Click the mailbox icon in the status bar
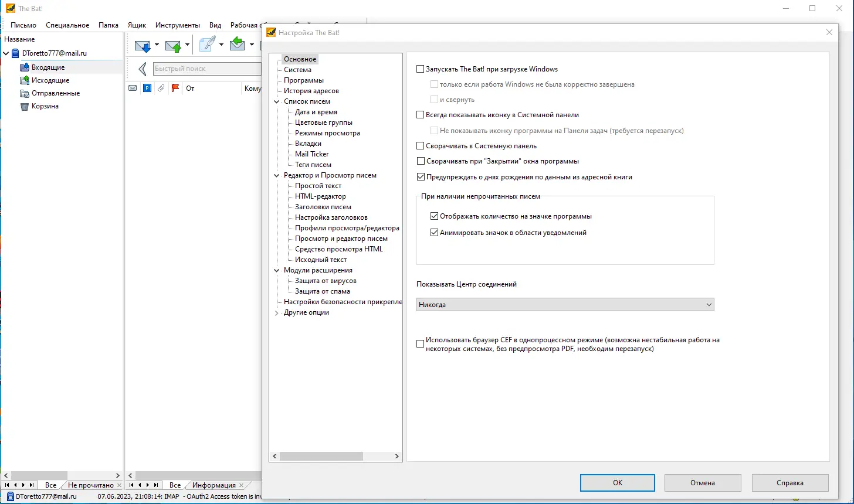This screenshot has height=504, width=854. coord(9,496)
